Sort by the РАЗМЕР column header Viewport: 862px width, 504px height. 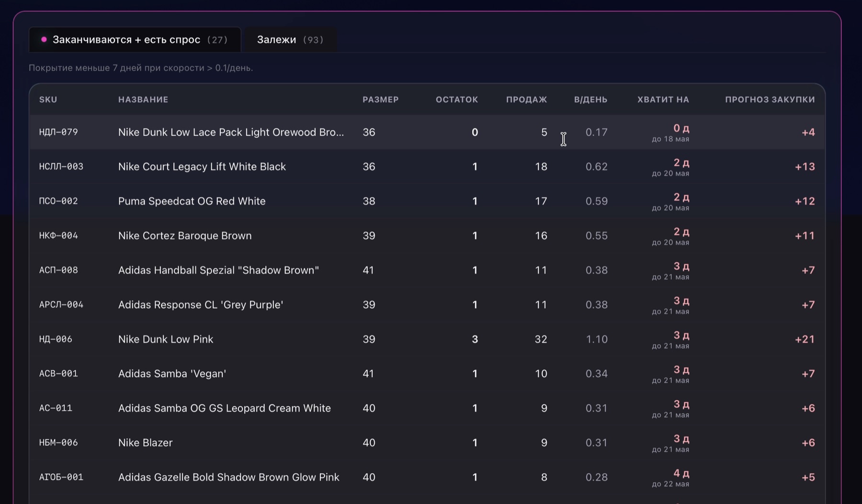pyautogui.click(x=381, y=100)
